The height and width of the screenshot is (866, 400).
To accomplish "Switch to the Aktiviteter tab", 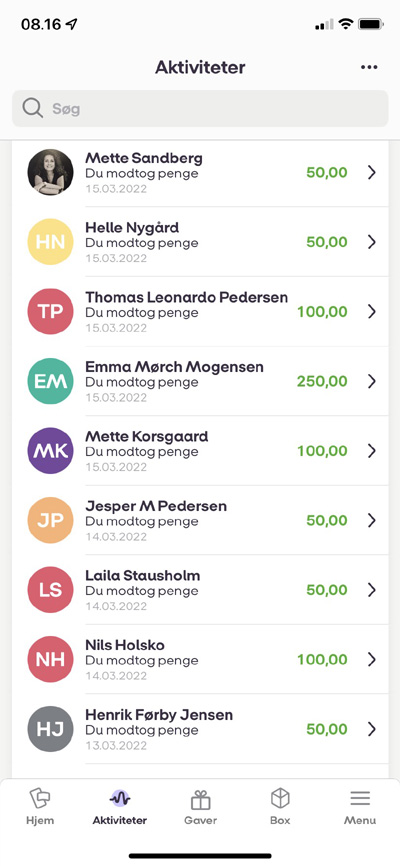I will pos(120,807).
